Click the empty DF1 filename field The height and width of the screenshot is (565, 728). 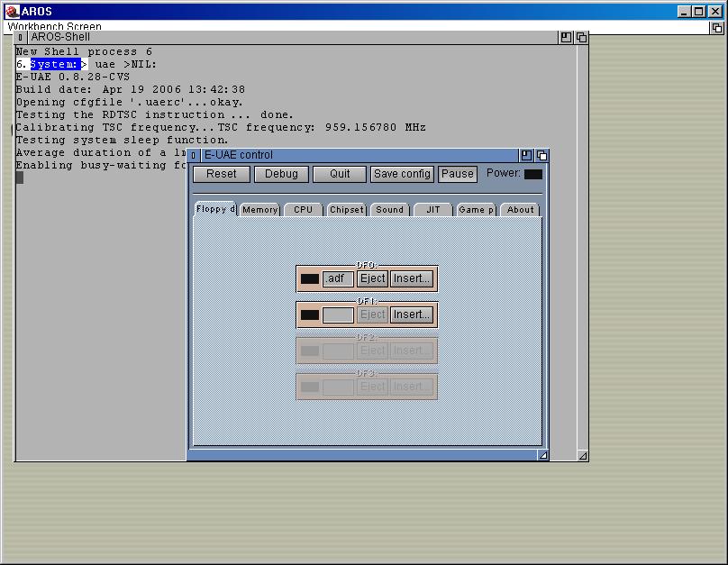click(338, 315)
